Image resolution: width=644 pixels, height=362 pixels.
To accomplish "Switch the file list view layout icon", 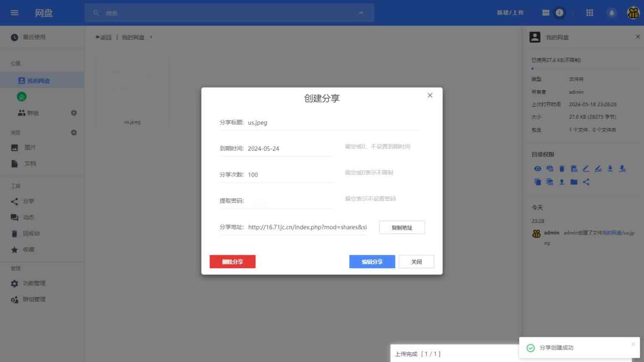I will [545, 13].
